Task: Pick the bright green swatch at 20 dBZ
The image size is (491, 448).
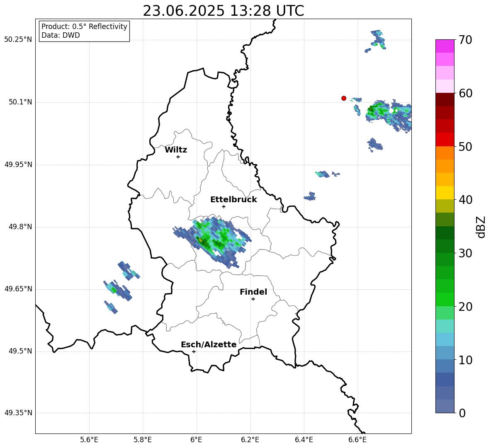Action: click(x=445, y=299)
